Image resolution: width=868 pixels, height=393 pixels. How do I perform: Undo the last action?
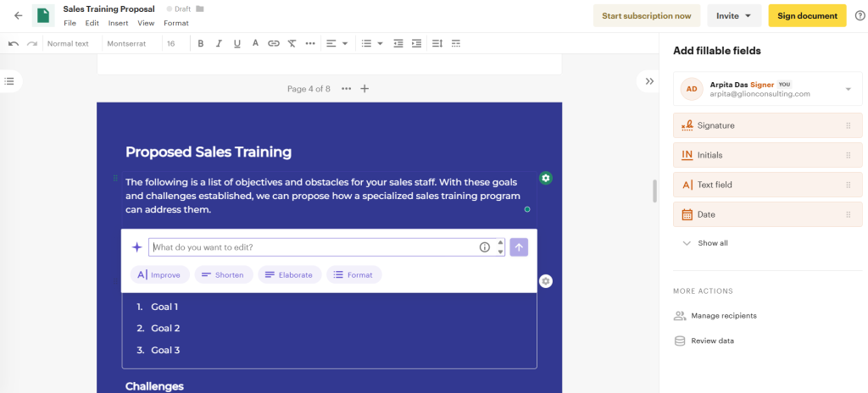click(x=14, y=43)
